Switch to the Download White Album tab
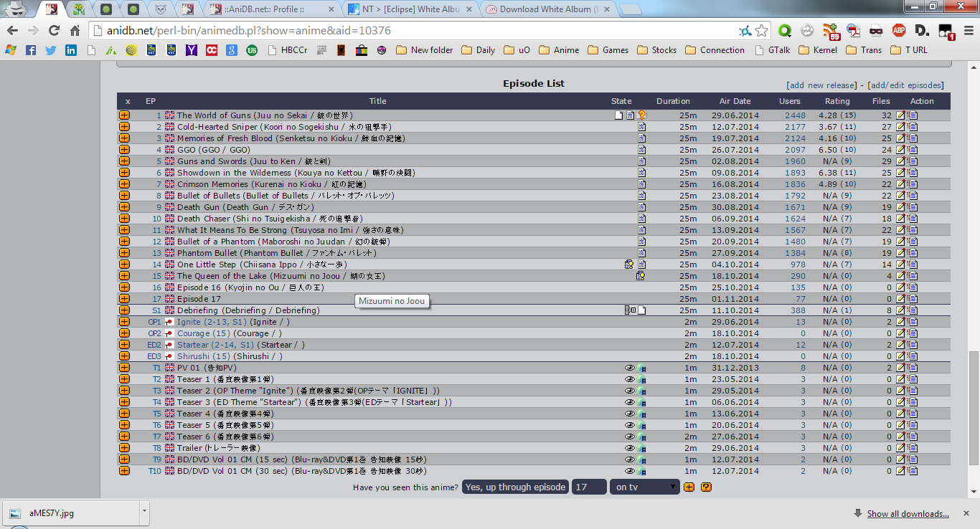Image resolution: width=980 pixels, height=529 pixels. (x=549, y=9)
